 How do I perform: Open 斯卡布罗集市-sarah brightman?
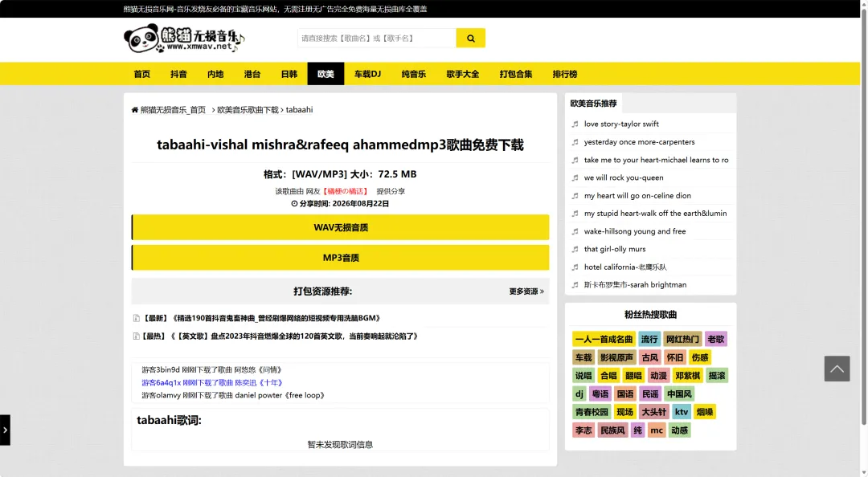pyautogui.click(x=635, y=284)
